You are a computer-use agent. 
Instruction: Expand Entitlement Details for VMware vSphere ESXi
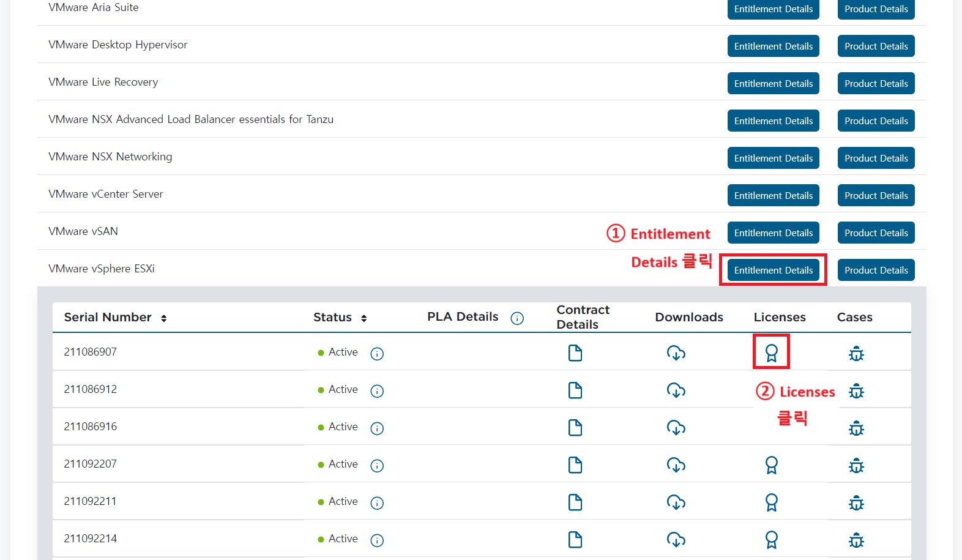[x=773, y=270]
